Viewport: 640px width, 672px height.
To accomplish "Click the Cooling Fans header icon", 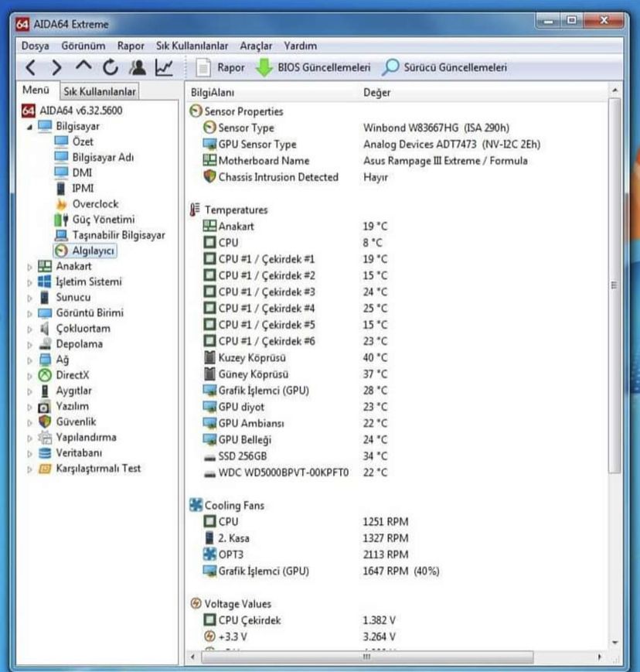I will [196, 505].
